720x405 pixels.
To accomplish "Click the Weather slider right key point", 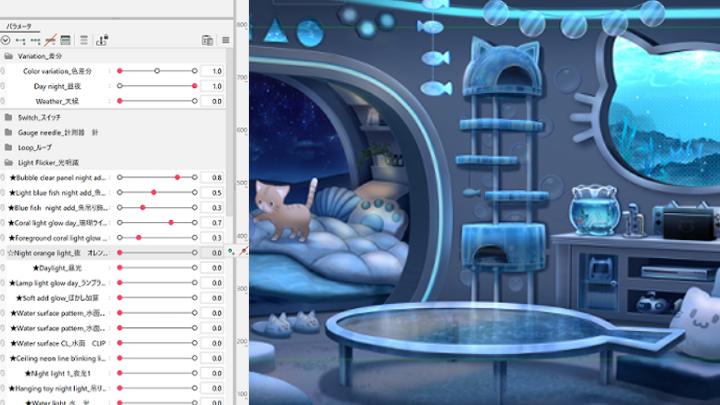I will tap(195, 101).
